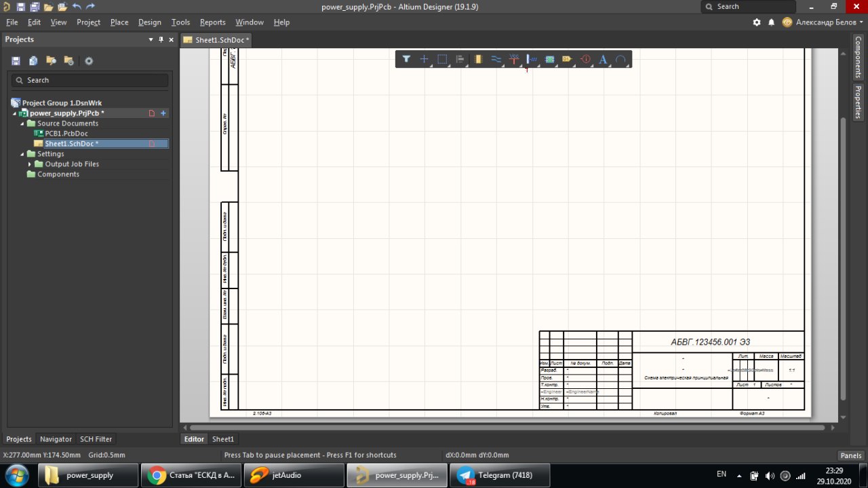This screenshot has height=488, width=868.
Task: Click the Panels button
Action: point(851,455)
